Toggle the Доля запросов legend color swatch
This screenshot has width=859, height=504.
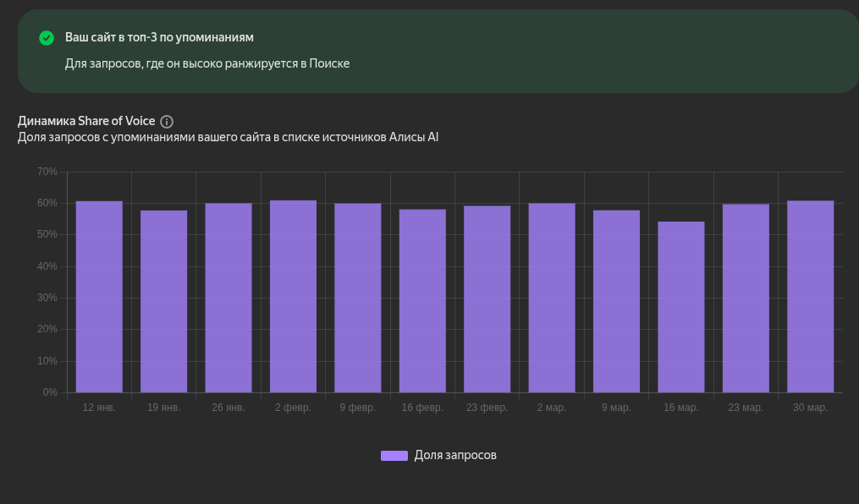[394, 456]
